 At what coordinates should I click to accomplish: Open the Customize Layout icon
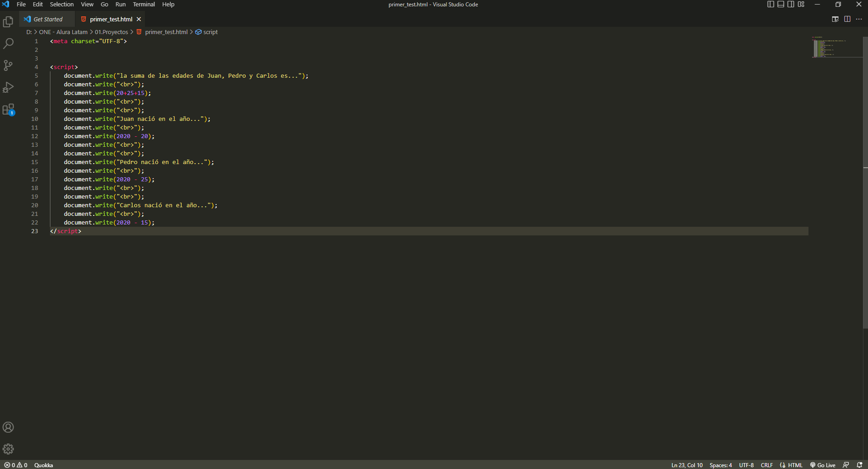(801, 4)
